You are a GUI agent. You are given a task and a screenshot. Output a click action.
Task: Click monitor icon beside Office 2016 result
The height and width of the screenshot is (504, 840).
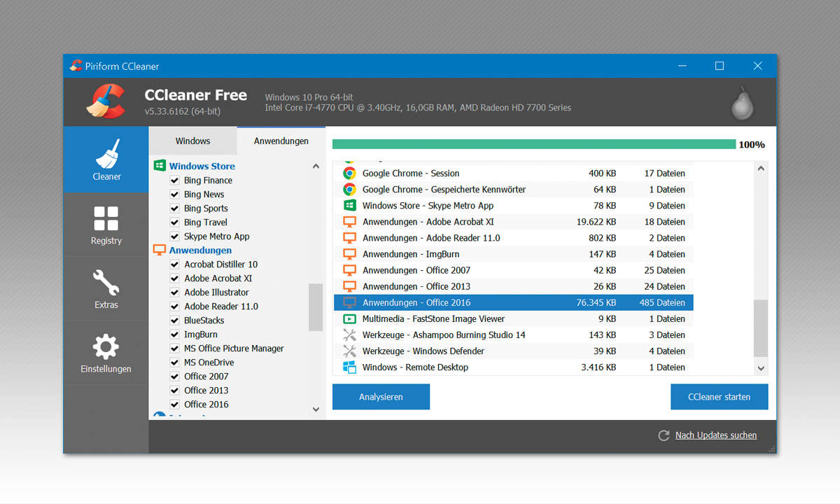(349, 302)
